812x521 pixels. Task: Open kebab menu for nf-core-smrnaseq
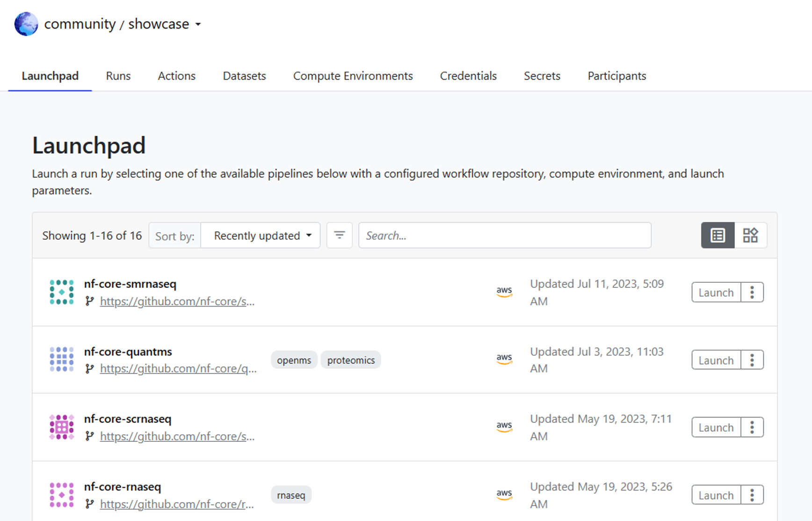click(x=752, y=292)
